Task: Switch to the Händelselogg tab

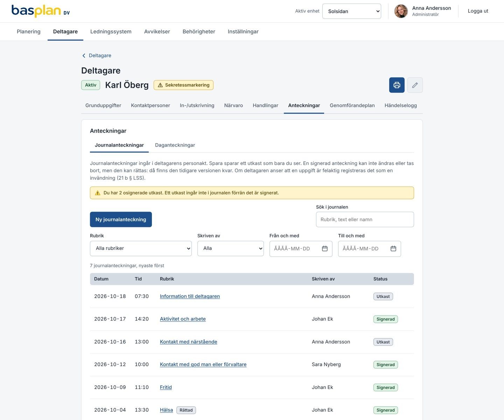Action: pyautogui.click(x=401, y=105)
